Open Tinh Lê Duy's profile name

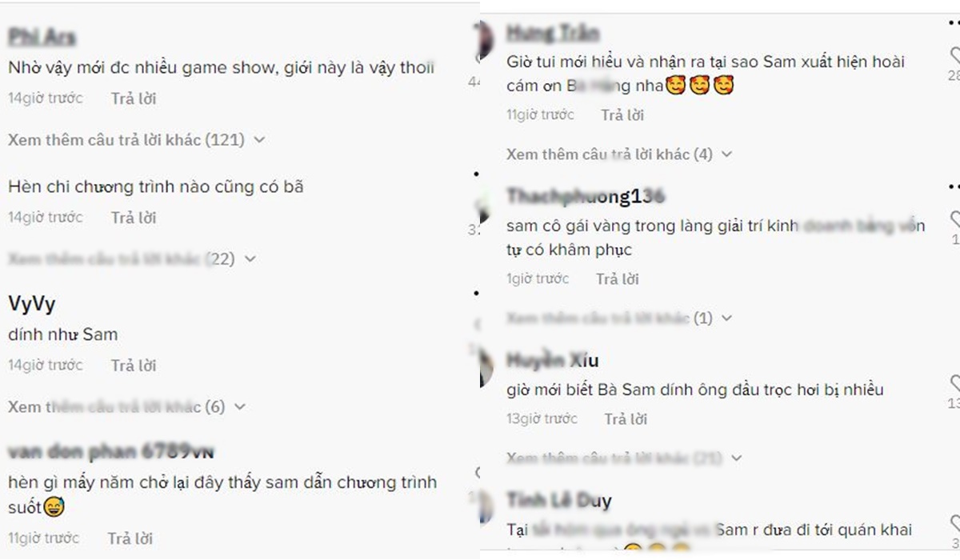pos(559,502)
